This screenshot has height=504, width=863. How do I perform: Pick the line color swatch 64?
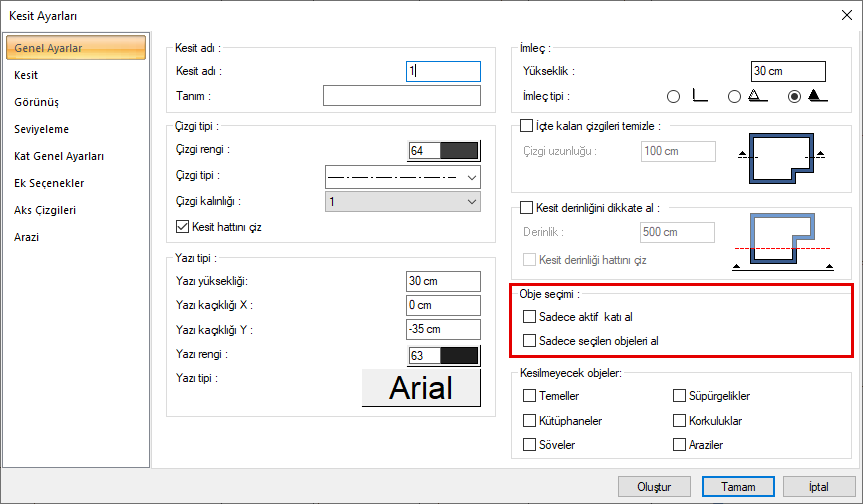point(444,151)
